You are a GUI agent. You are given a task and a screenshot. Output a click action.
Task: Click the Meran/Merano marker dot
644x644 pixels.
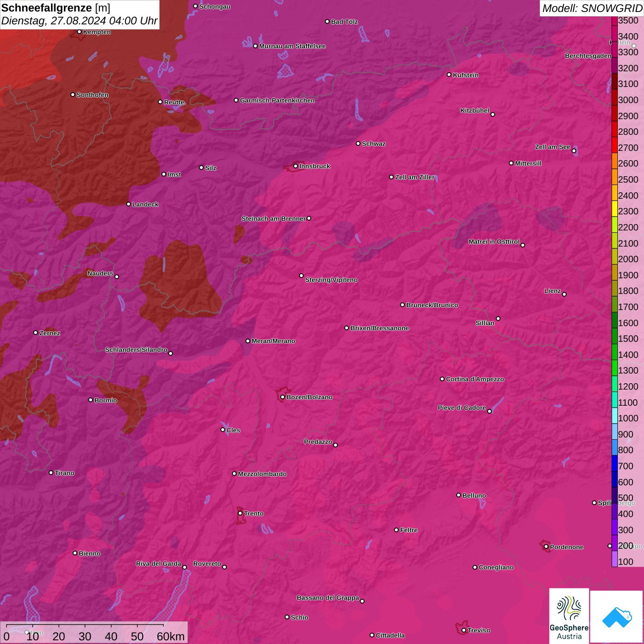click(247, 341)
